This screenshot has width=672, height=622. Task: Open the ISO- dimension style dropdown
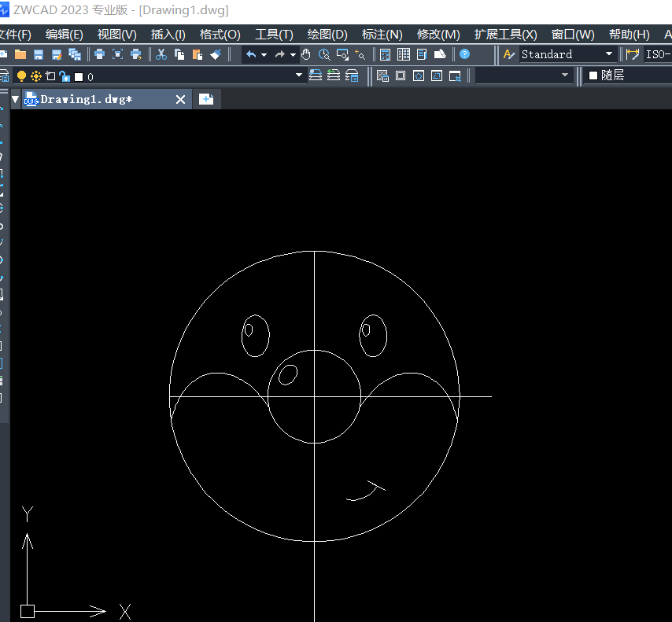point(658,54)
